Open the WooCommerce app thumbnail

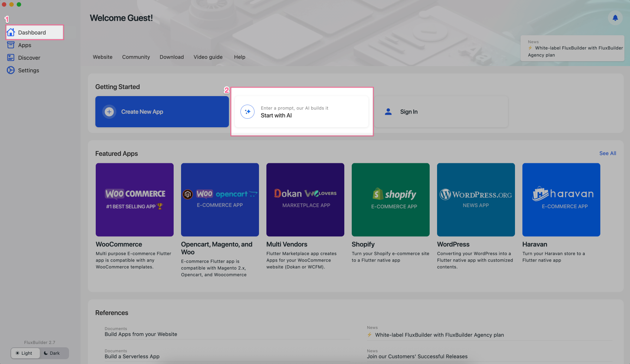pos(135,200)
